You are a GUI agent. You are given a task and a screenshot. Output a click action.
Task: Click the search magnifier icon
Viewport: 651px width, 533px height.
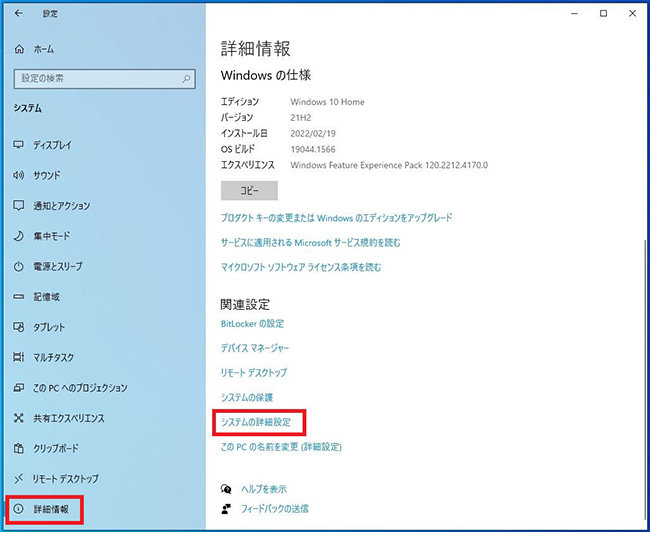tap(186, 78)
